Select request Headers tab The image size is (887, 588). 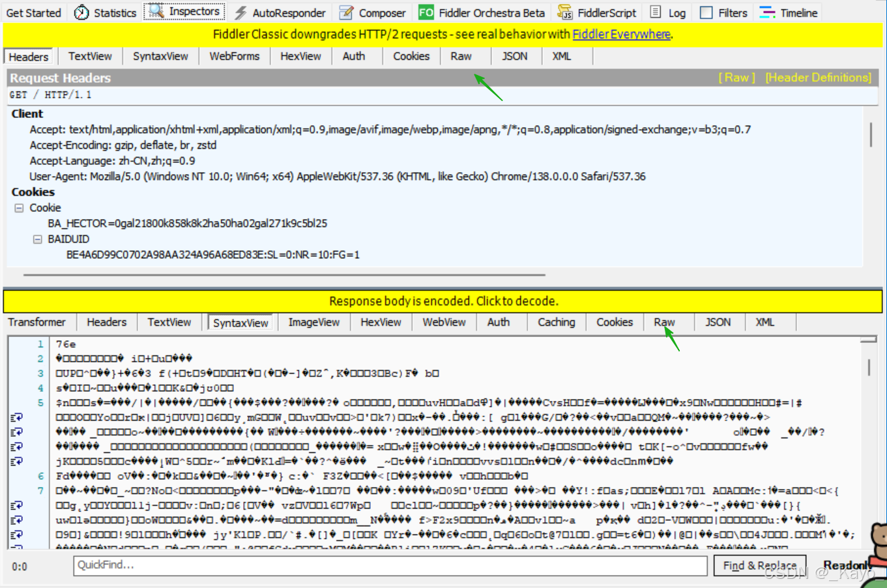(29, 57)
